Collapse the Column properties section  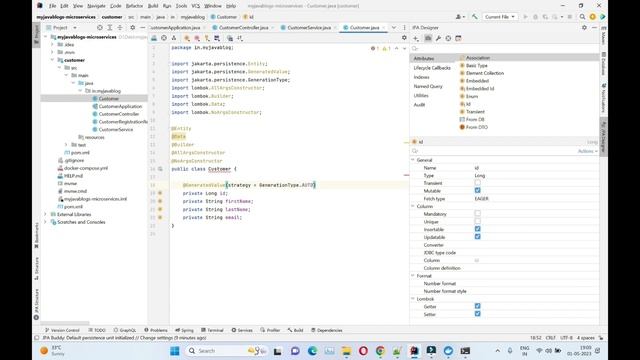tap(413, 206)
